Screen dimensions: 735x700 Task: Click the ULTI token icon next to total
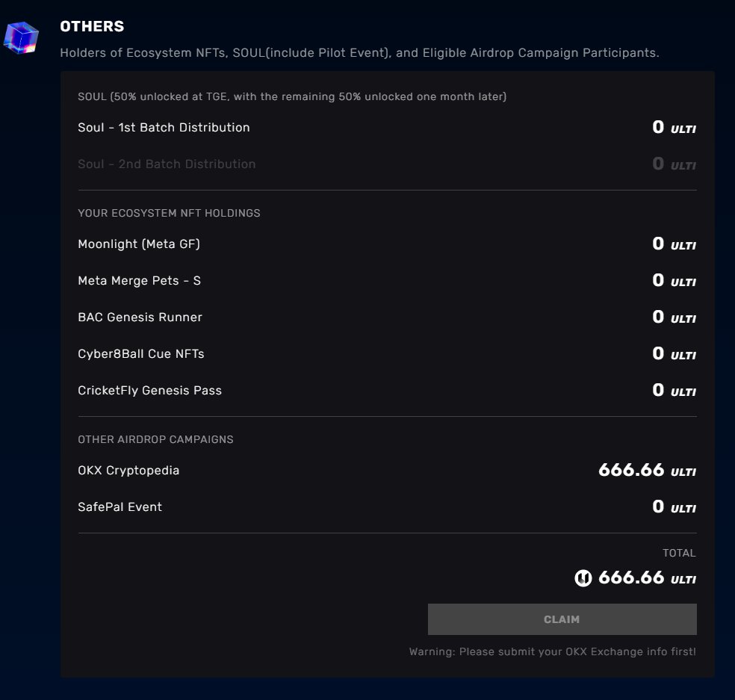click(583, 577)
